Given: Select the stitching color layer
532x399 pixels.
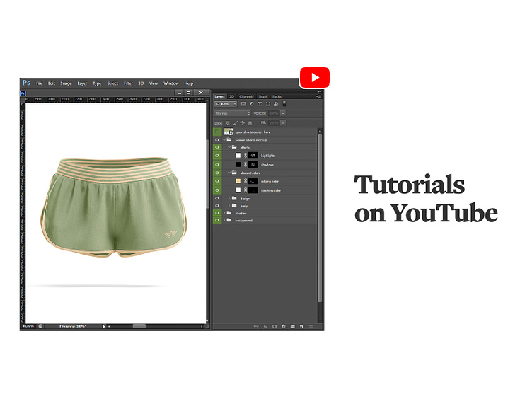Looking at the screenshot, I should click(271, 190).
